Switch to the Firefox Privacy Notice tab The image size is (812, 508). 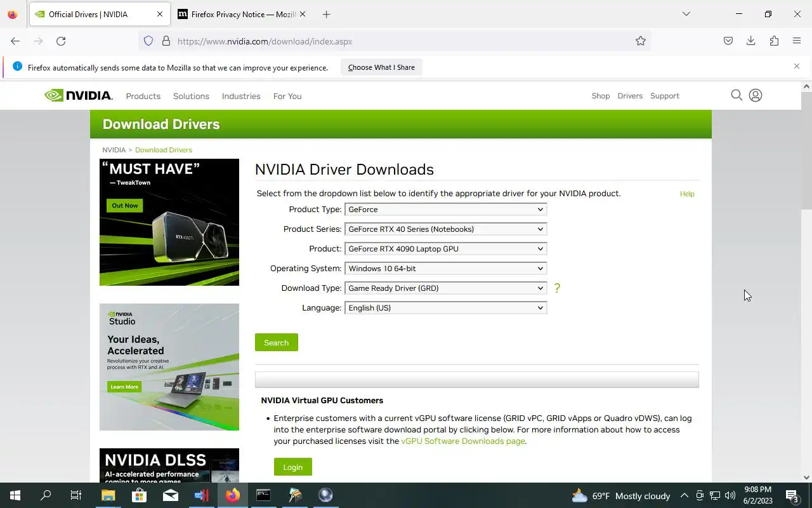tap(241, 14)
